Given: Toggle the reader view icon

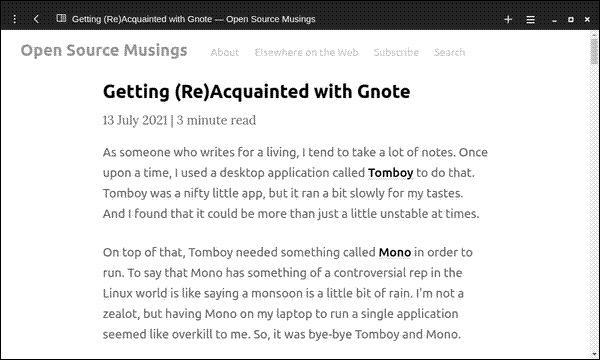Looking at the screenshot, I should pyautogui.click(x=61, y=18).
